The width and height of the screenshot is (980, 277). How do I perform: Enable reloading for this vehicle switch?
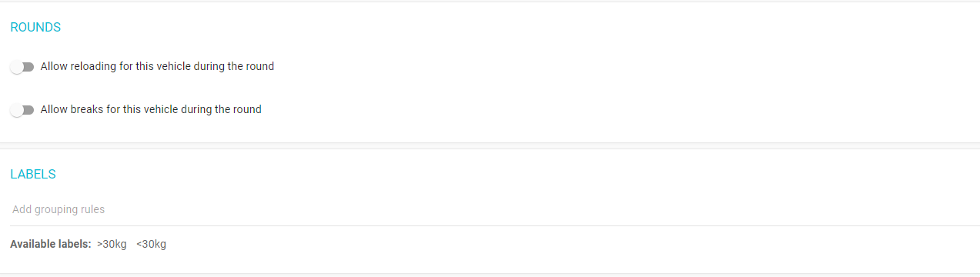(22, 67)
